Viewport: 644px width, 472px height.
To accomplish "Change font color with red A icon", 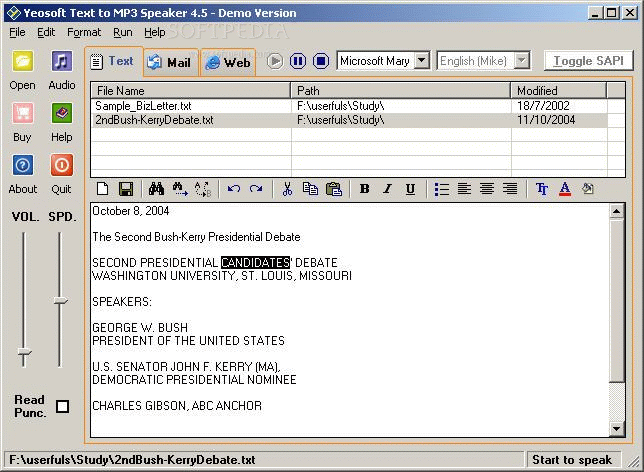I will pos(565,189).
